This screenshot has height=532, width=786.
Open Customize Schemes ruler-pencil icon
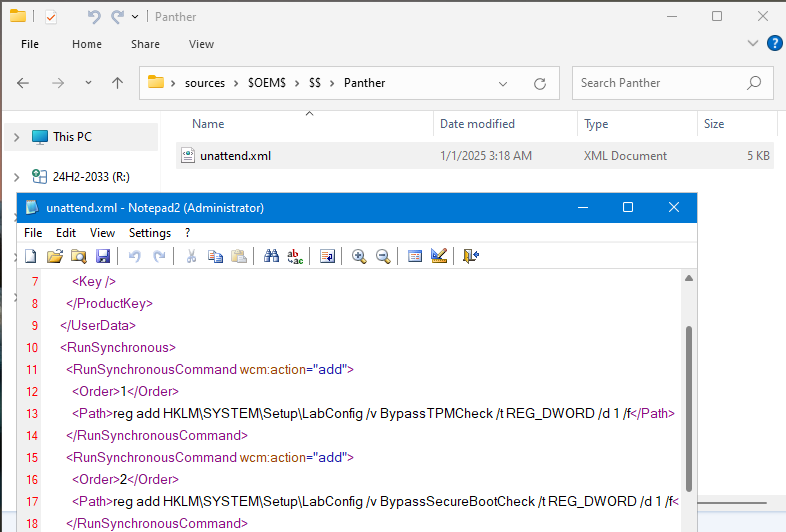coord(439,256)
